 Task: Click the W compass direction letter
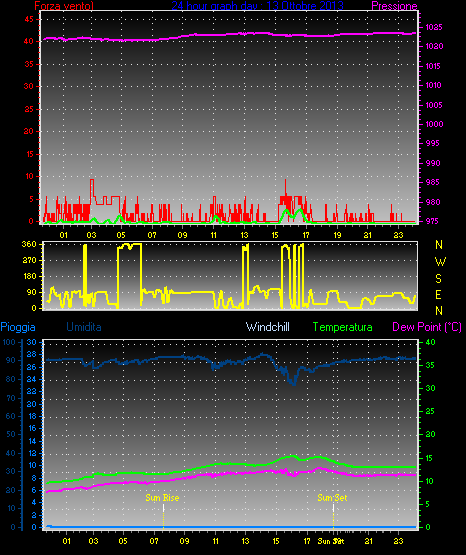(440, 262)
